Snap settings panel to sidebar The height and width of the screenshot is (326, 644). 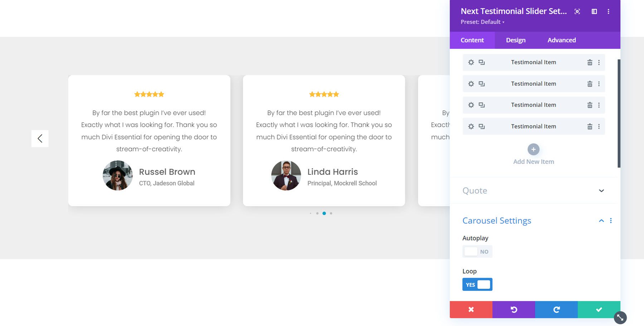point(594,11)
